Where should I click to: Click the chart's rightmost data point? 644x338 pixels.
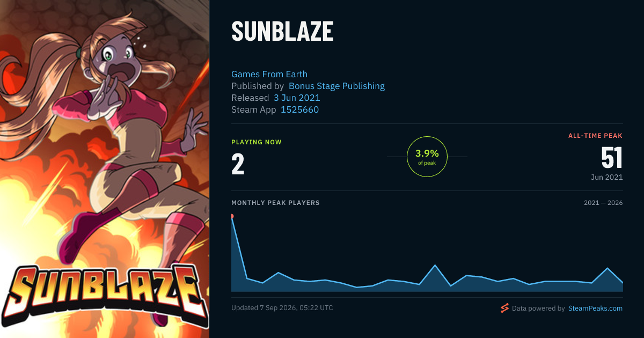623,282
